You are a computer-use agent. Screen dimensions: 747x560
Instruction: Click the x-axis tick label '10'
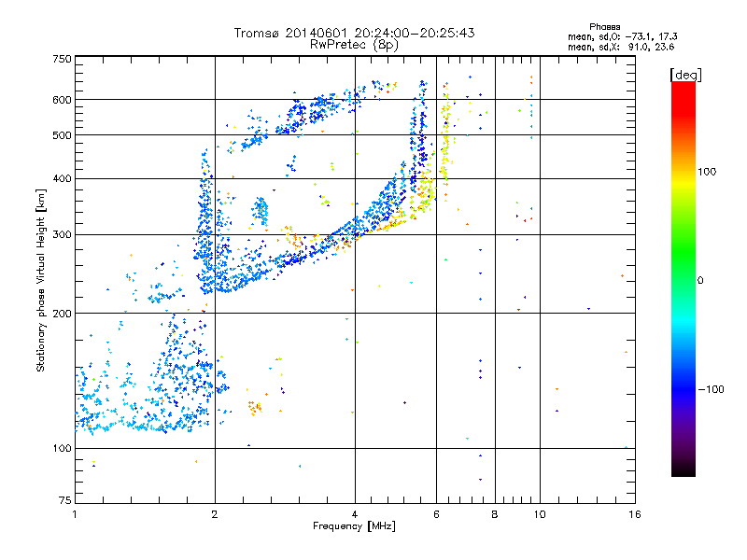tap(540, 514)
